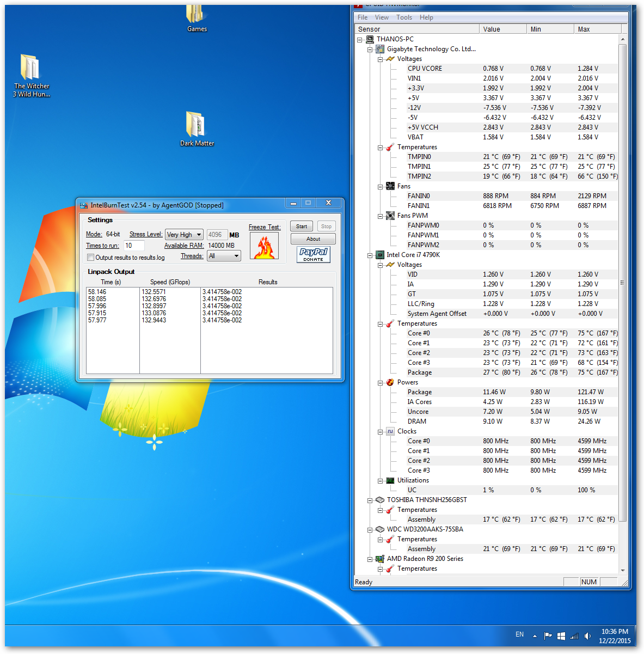Select the FANIN1 row
Viewport: 644px width, 654px height.
click(512, 206)
